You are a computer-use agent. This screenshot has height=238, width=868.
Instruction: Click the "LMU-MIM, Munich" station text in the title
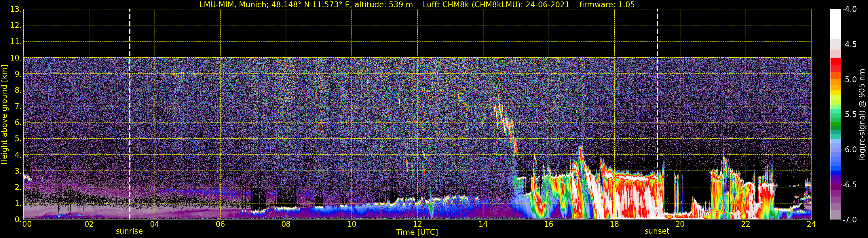[x=234, y=5]
